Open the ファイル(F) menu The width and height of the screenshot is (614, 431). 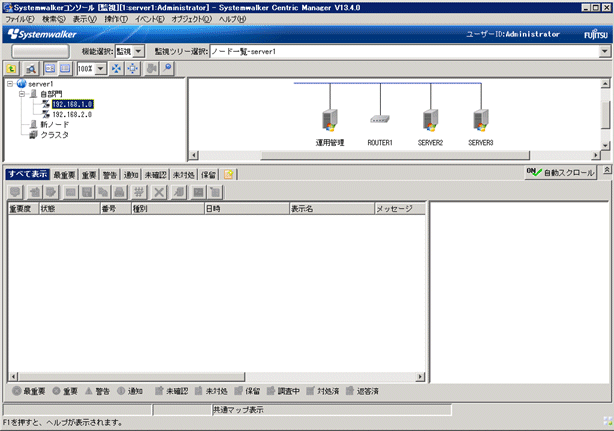point(19,19)
